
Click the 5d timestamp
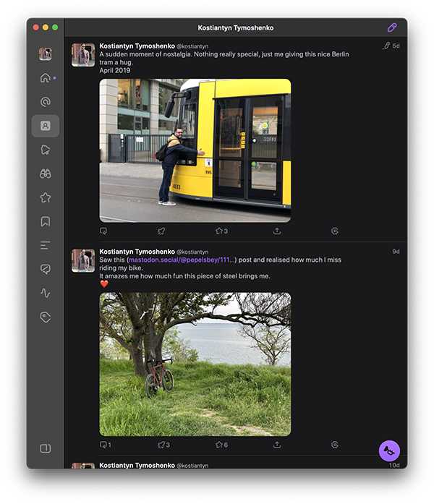[x=396, y=46]
